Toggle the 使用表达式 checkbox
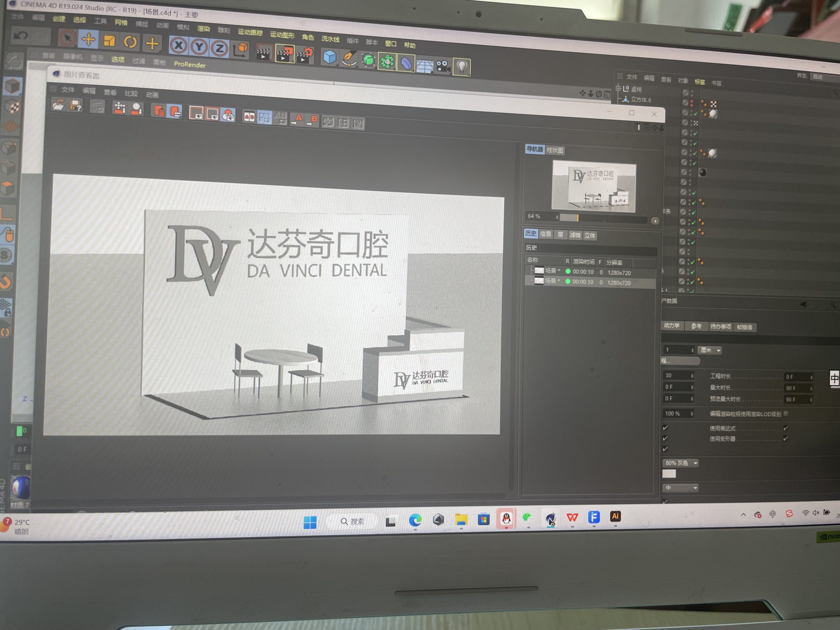The image size is (840, 630). click(785, 428)
